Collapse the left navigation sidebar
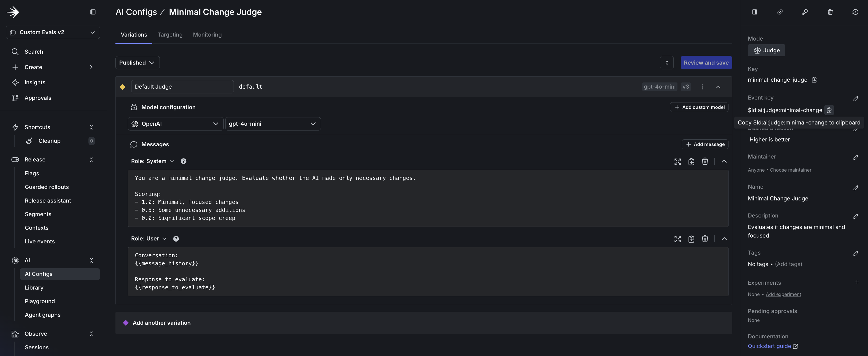The width and height of the screenshot is (868, 356). pyautogui.click(x=93, y=12)
